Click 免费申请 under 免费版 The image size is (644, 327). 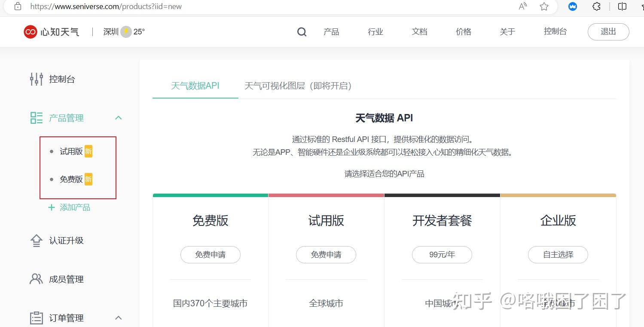point(210,255)
